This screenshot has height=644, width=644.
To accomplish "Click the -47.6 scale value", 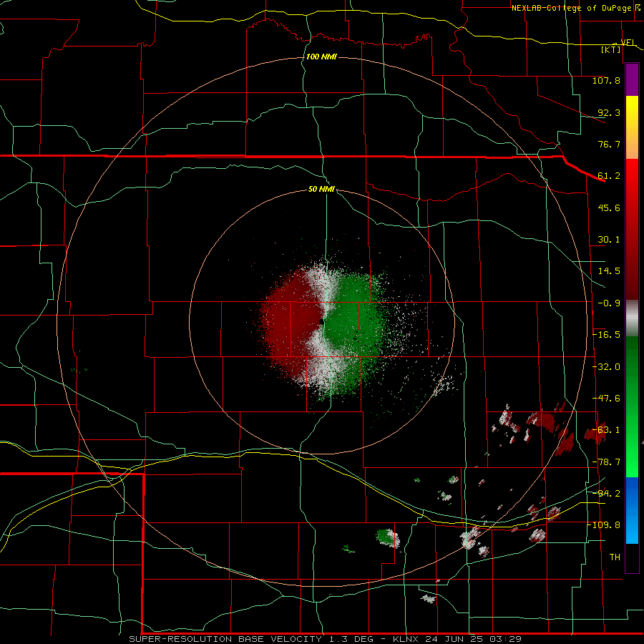I will [x=606, y=399].
